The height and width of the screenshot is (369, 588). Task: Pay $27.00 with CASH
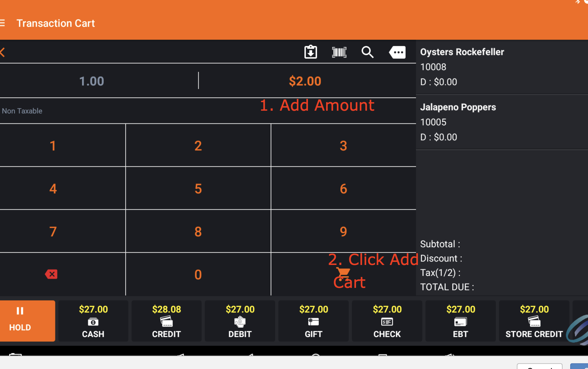[93, 321]
